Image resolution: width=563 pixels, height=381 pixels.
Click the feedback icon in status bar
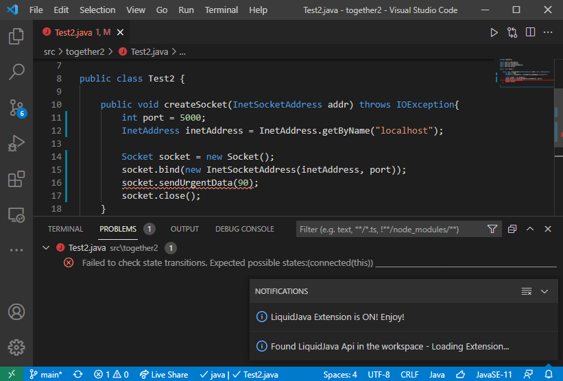click(529, 375)
